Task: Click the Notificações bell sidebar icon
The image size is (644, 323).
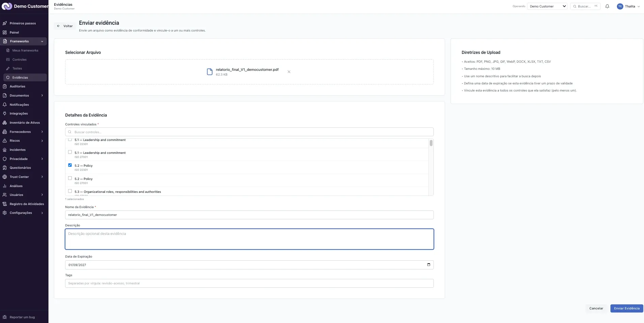Action: pos(5,105)
